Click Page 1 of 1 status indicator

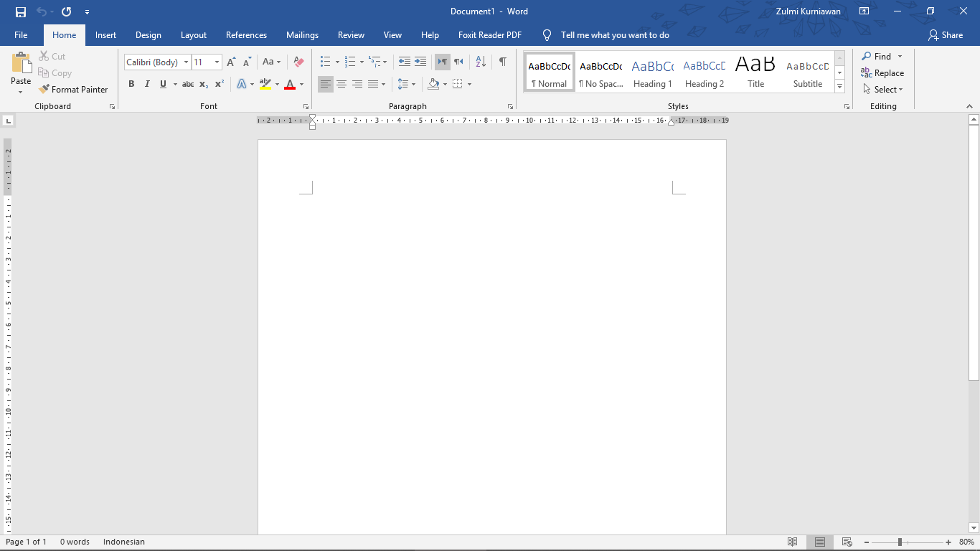(27, 542)
